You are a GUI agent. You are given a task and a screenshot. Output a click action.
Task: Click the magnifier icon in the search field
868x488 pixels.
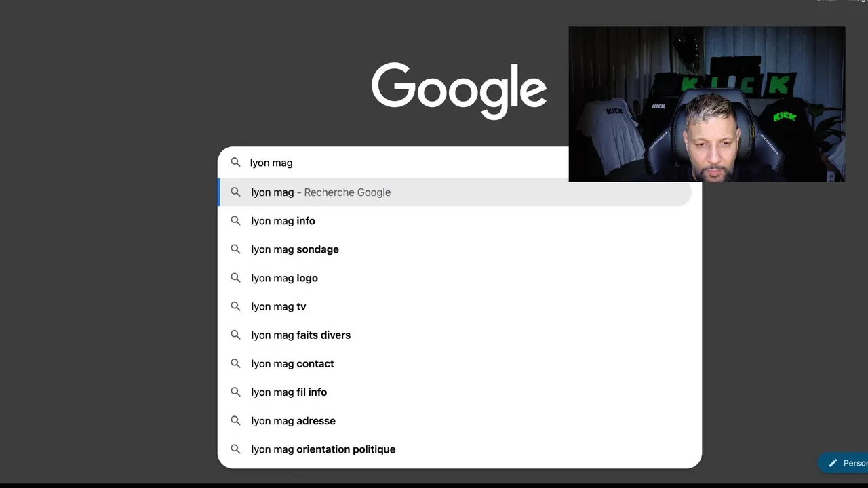235,163
